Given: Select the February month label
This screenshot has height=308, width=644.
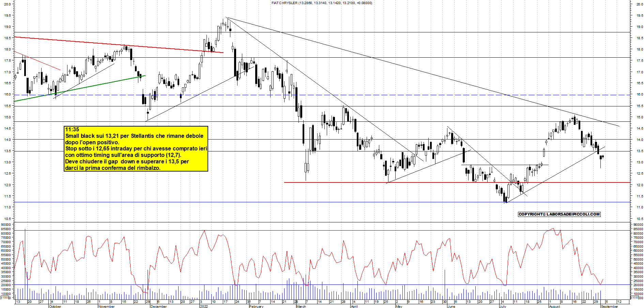Looking at the screenshot, I should tap(257, 306).
